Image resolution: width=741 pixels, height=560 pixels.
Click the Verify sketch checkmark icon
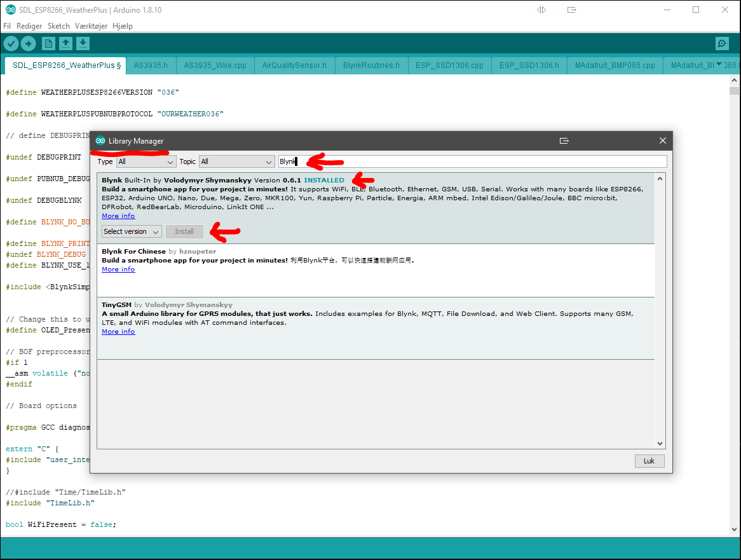[11, 44]
